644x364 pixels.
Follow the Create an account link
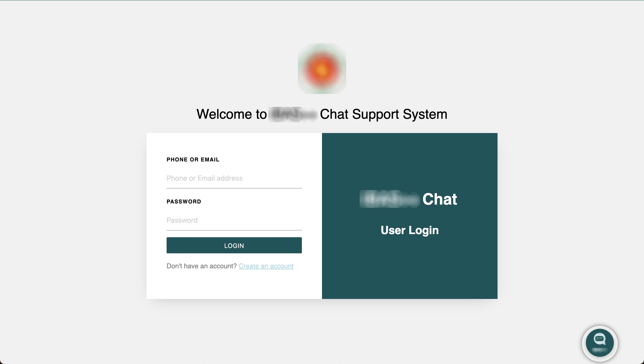[x=266, y=266]
